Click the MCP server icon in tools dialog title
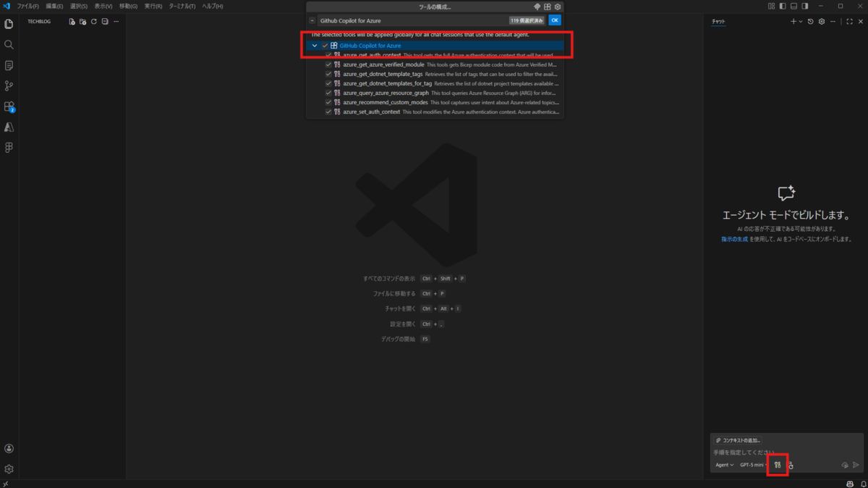This screenshot has width=868, height=488. [x=537, y=7]
